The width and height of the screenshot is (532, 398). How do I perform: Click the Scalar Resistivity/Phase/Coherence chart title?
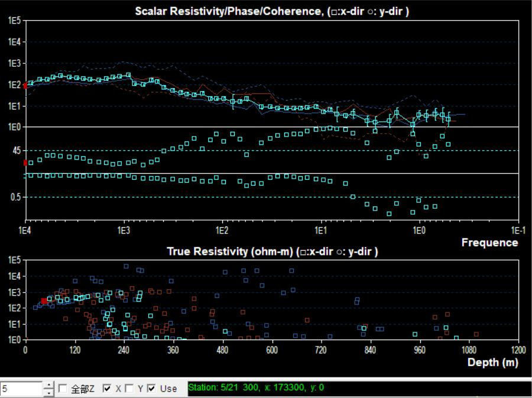272,12
